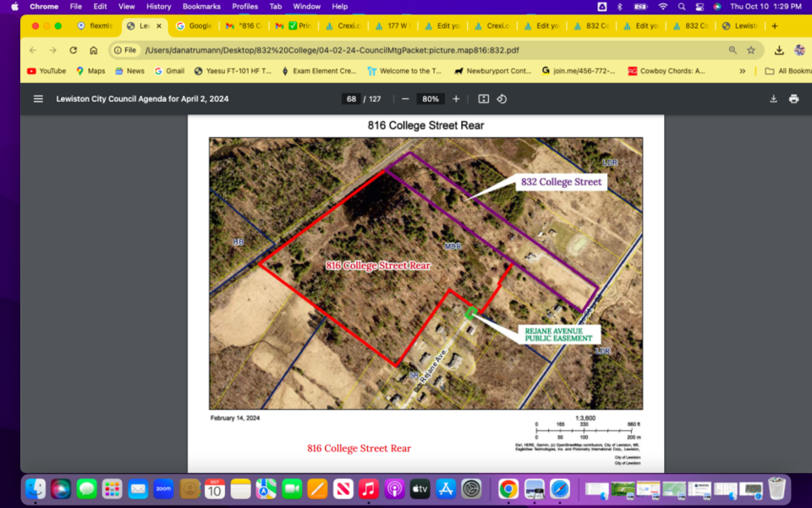The width and height of the screenshot is (812, 508).
Task: Click the zoom magnifier in address bar
Action: pyautogui.click(x=732, y=50)
